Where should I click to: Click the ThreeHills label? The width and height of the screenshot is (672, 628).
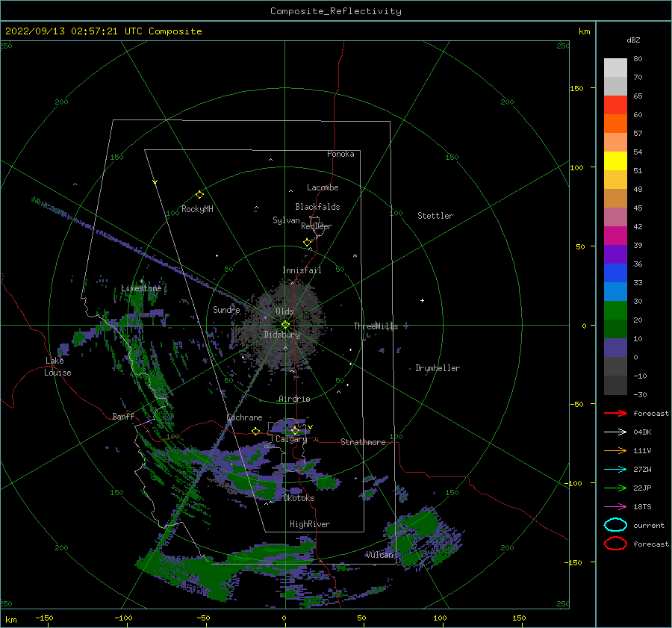(x=376, y=326)
